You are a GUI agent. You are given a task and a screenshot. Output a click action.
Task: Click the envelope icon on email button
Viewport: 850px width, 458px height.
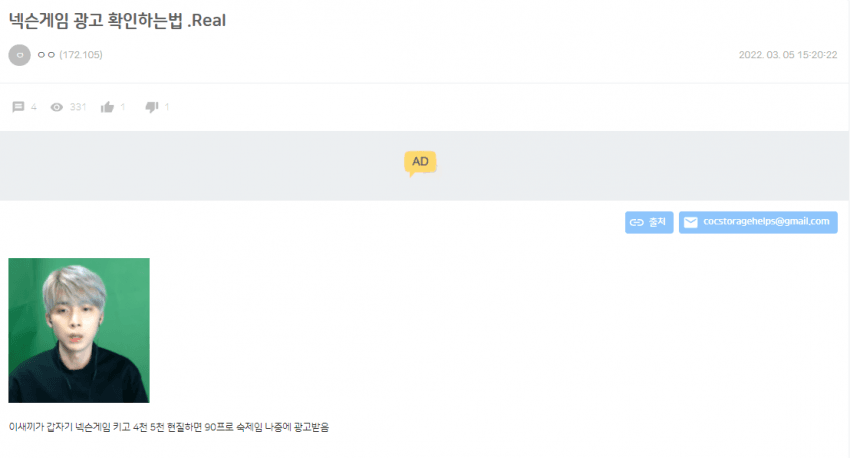point(691,222)
